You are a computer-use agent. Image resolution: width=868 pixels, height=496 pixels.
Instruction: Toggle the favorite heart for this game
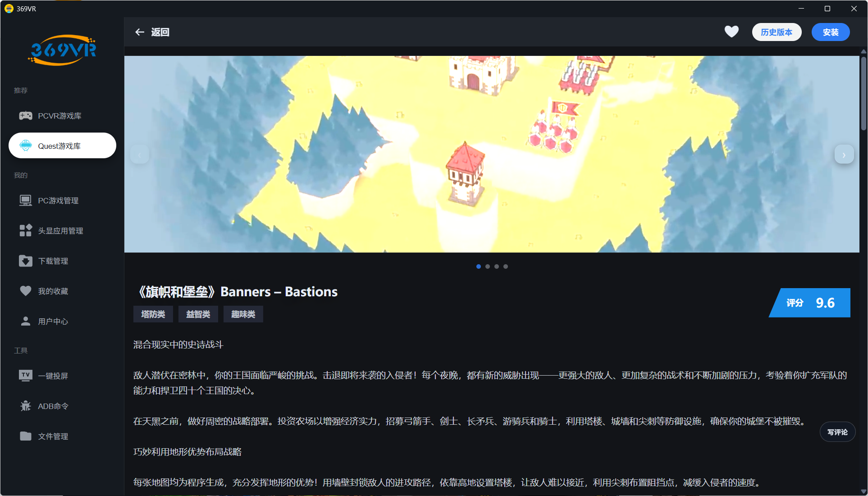731,32
